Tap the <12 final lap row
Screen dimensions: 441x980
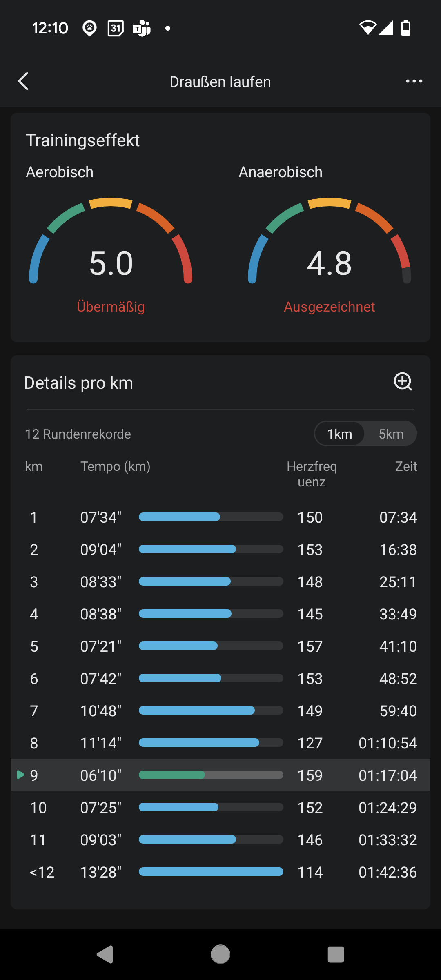coord(220,872)
